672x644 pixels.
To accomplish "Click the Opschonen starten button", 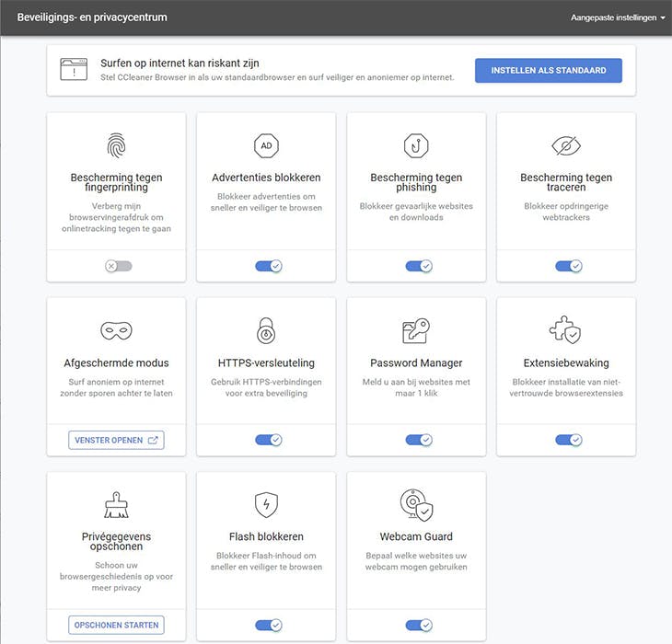I will tap(116, 626).
